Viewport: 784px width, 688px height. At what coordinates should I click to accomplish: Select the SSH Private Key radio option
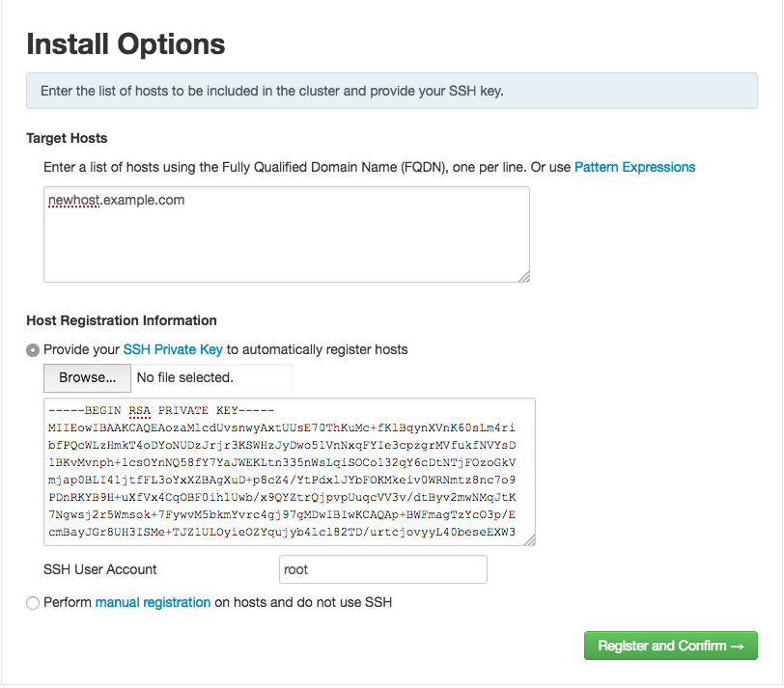33,350
